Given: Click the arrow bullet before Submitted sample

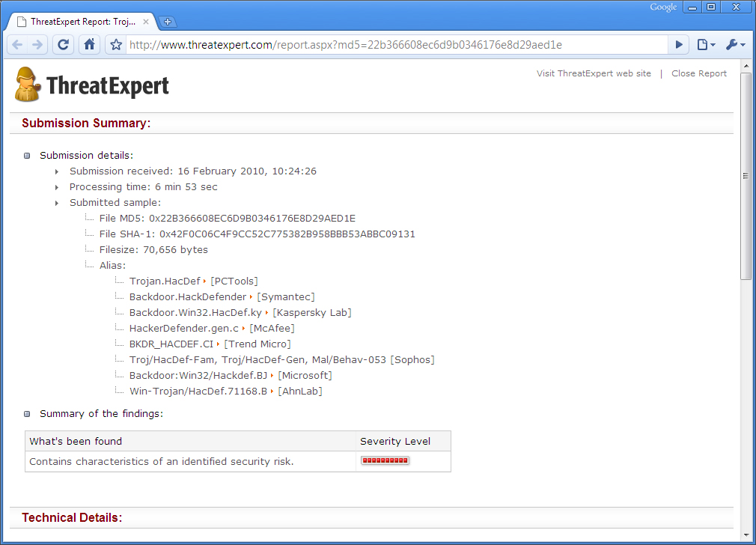Looking at the screenshot, I should pyautogui.click(x=57, y=204).
